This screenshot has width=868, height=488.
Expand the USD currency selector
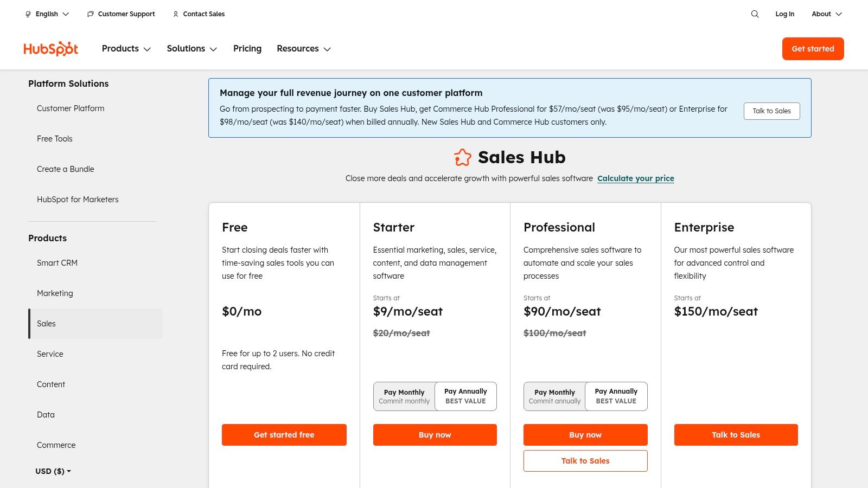coord(52,471)
